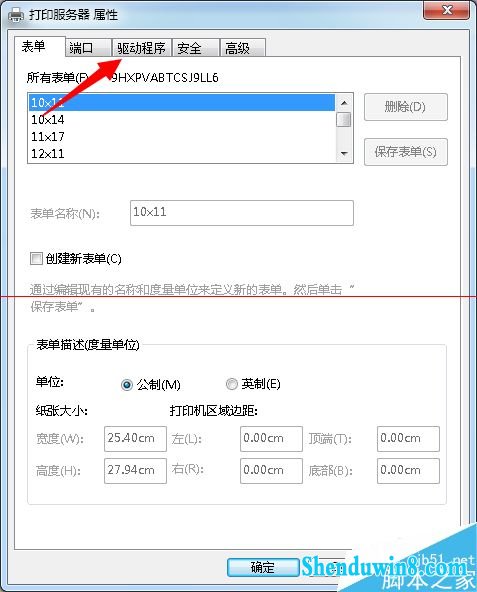Click the 保存表单(S) button
477x592 pixels.
[x=406, y=152]
